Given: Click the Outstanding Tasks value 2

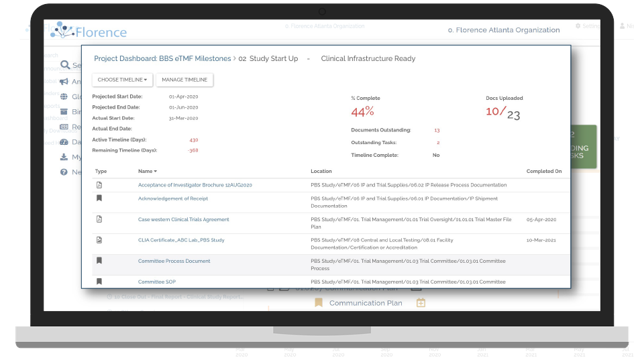Looking at the screenshot, I should coord(438,143).
